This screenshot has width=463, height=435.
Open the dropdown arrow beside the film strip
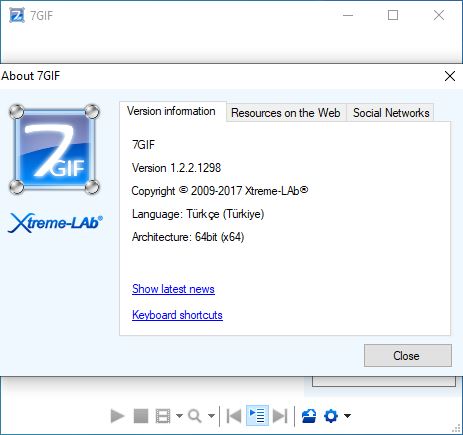179,416
